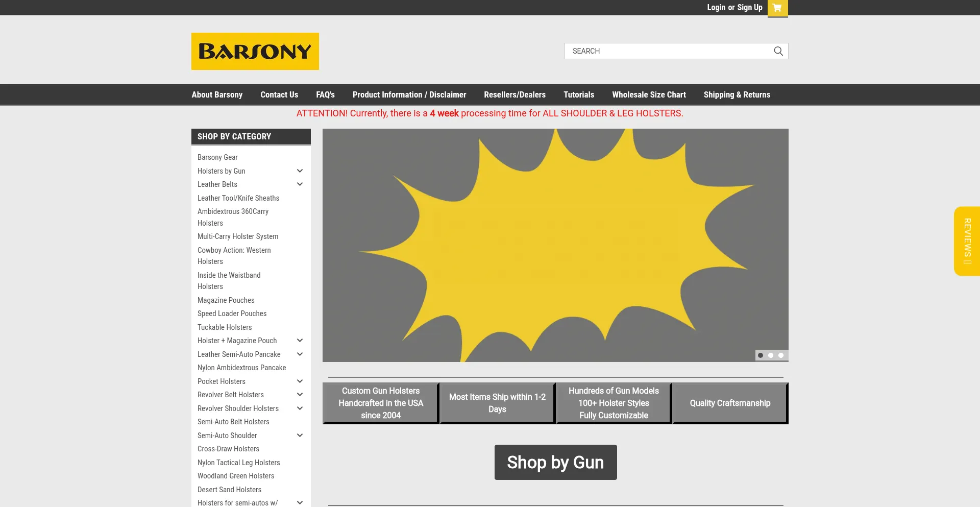The width and height of the screenshot is (980, 507).
Task: Click the search magnifier icon
Action: click(x=778, y=51)
